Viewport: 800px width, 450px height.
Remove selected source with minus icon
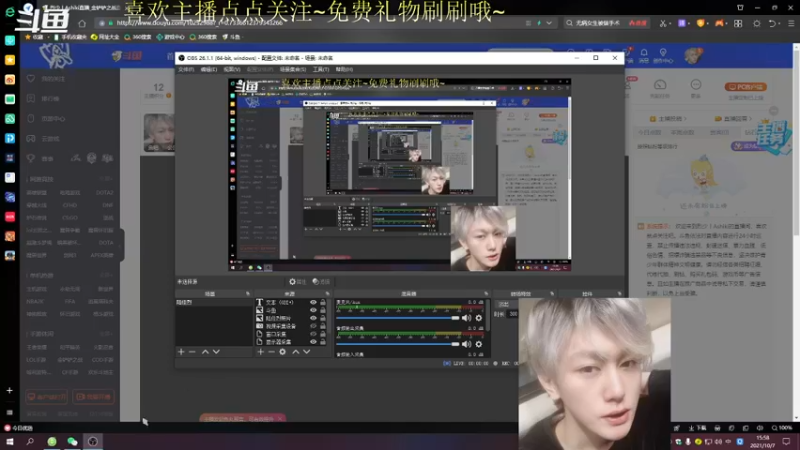click(x=271, y=352)
